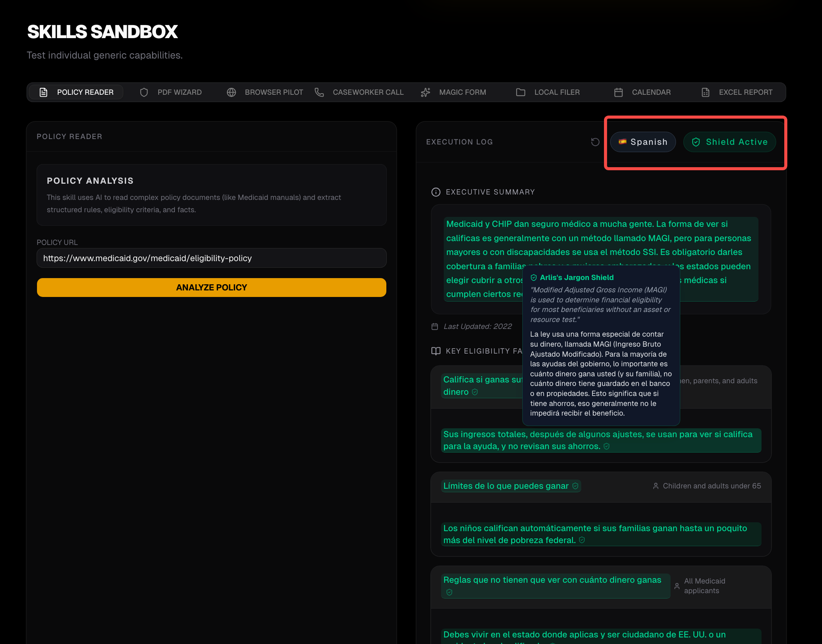This screenshot has width=822, height=644.
Task: Toggle the Shield Active button
Action: tap(729, 142)
